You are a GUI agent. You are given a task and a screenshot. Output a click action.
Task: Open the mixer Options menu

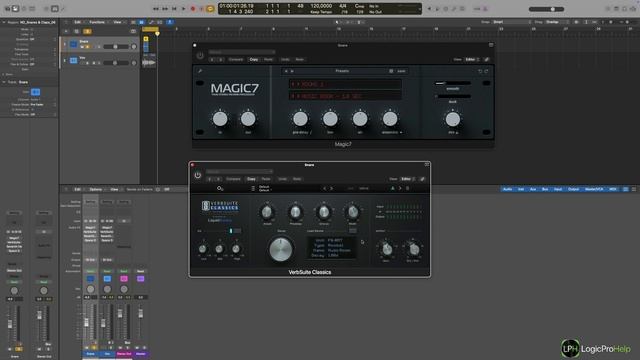96,189
